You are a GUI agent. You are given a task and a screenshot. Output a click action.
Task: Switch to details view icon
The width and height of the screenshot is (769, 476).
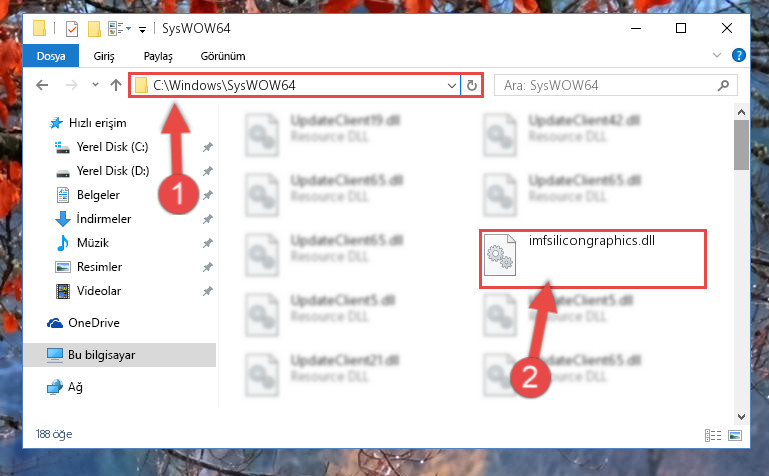click(713, 435)
